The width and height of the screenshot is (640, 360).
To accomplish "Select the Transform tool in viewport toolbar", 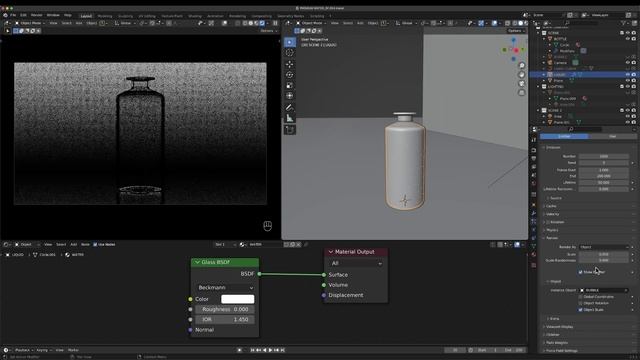I will [289, 96].
